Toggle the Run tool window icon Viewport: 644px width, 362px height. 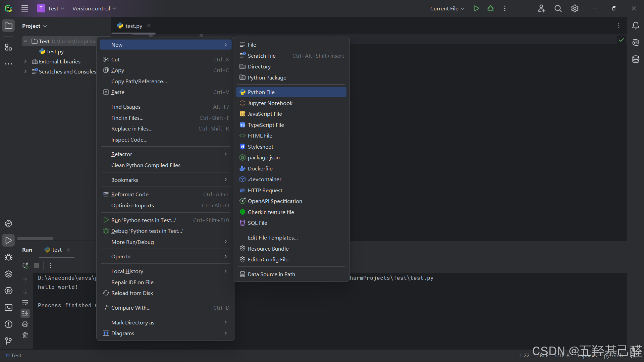8,241
